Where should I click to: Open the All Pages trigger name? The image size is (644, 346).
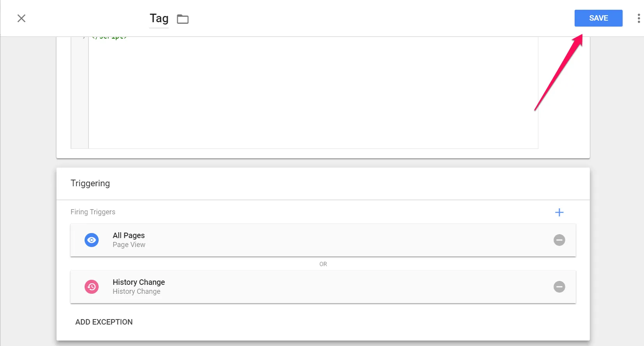point(129,235)
